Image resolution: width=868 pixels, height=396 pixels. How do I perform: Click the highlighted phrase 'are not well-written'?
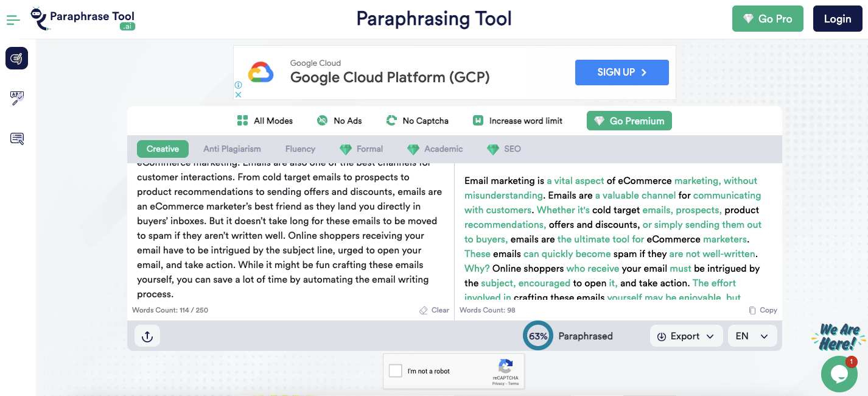(712, 254)
